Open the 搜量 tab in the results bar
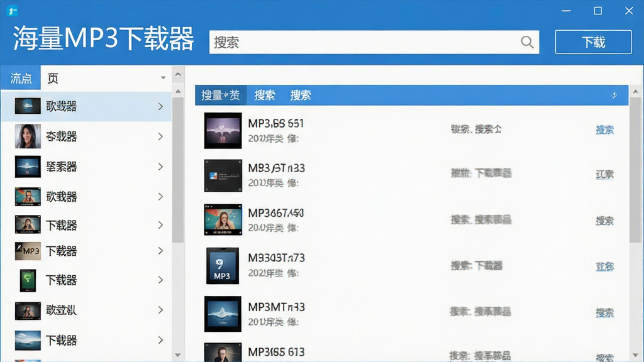Screen dimensions: 644x362 221,96
